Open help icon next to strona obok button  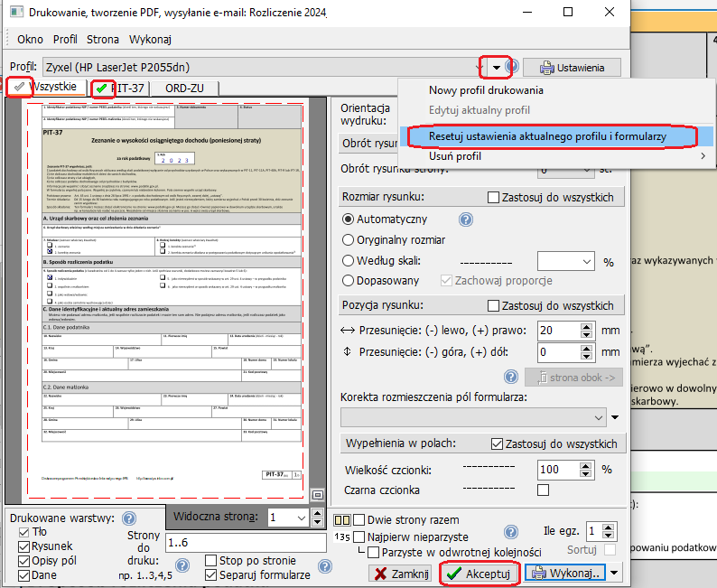pyautogui.click(x=511, y=378)
